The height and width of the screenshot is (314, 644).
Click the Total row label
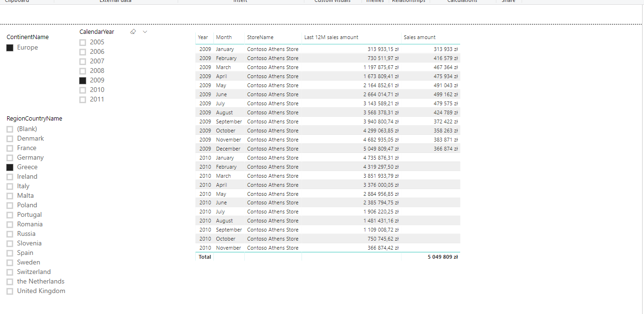[205, 257]
